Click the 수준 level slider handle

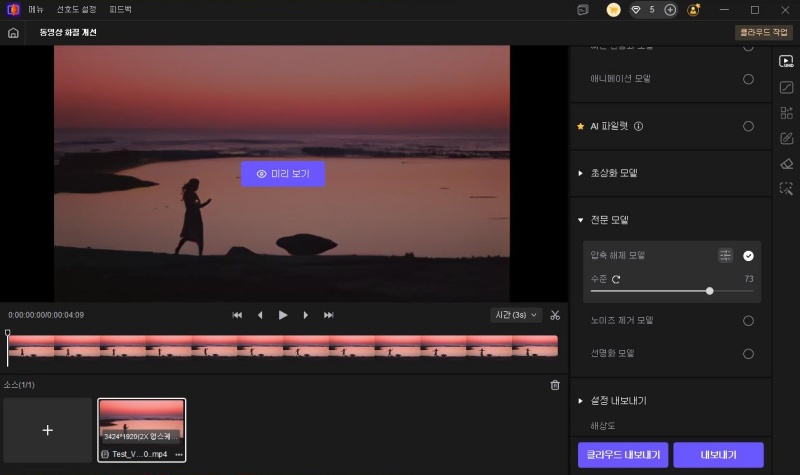[710, 291]
